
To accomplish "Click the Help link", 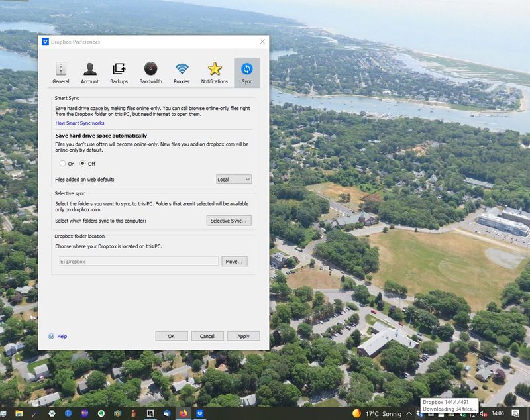I will (x=62, y=337).
